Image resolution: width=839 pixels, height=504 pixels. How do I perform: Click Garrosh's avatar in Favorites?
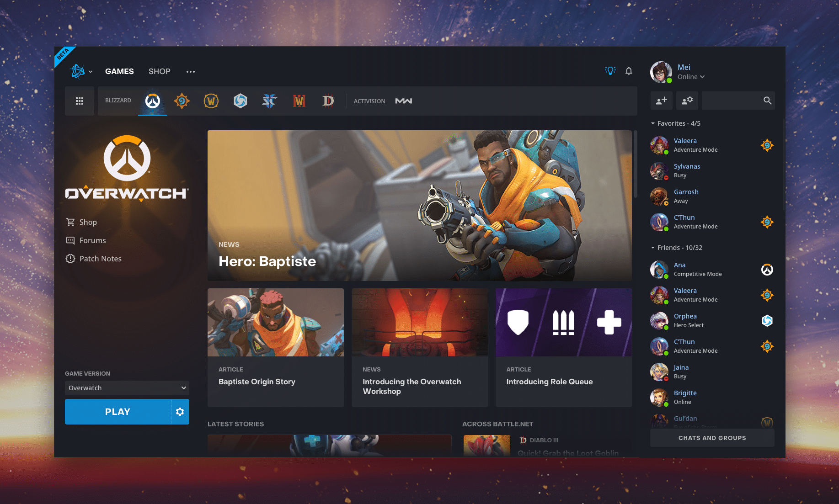pyautogui.click(x=659, y=196)
